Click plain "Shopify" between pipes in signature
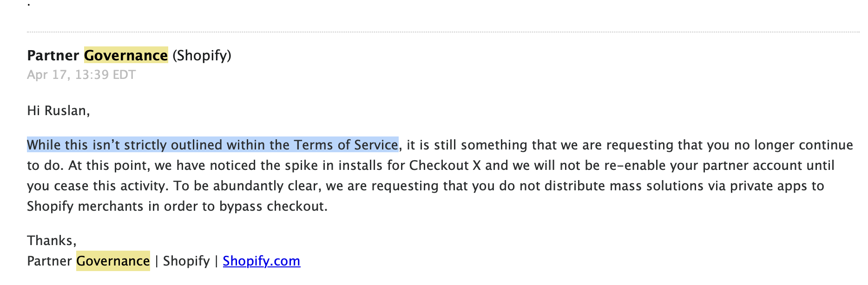 (186, 261)
